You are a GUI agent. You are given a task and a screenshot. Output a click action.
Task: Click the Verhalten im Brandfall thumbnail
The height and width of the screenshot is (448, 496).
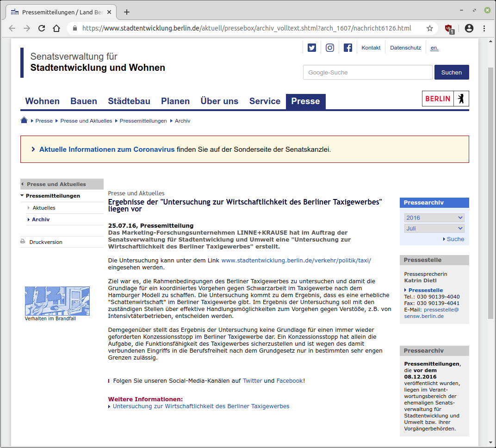[x=57, y=301]
